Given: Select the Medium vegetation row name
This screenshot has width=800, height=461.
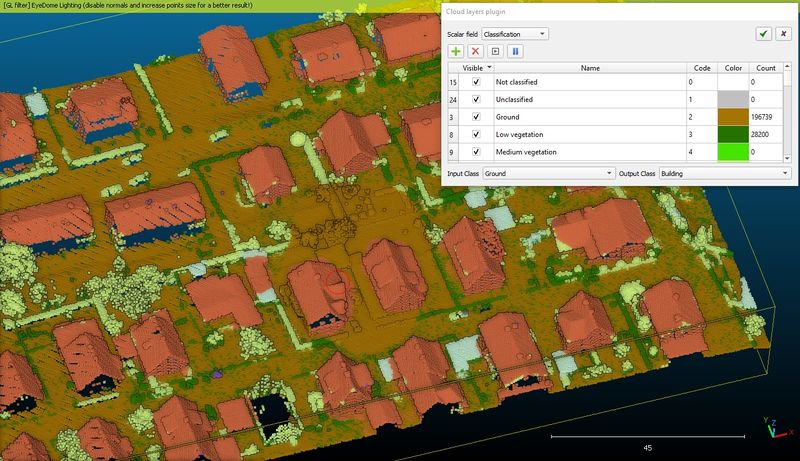Looking at the screenshot, I should tap(526, 152).
